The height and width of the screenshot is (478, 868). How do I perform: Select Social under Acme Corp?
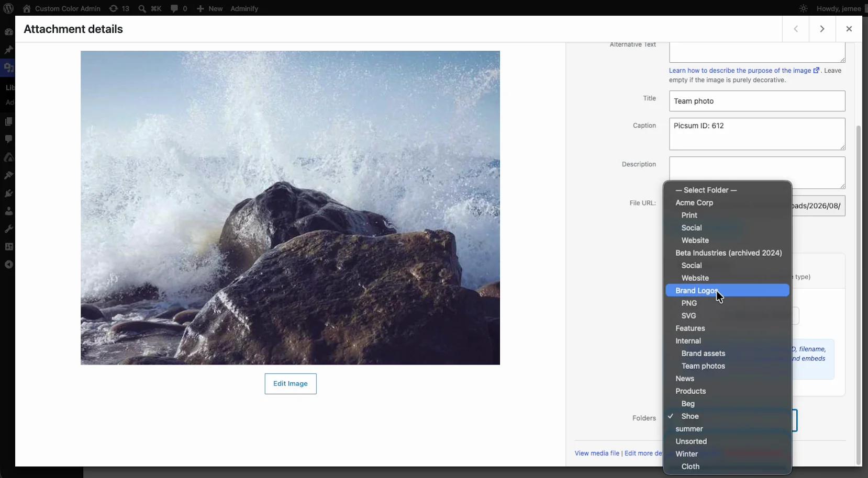(727, 228)
